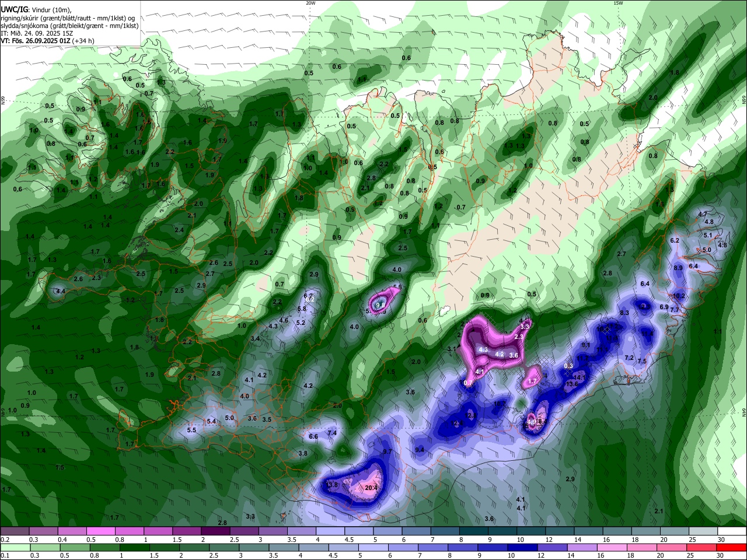Click the 20.4 precipitation value on the map
Screen dimensions: 747x560
coord(372,488)
